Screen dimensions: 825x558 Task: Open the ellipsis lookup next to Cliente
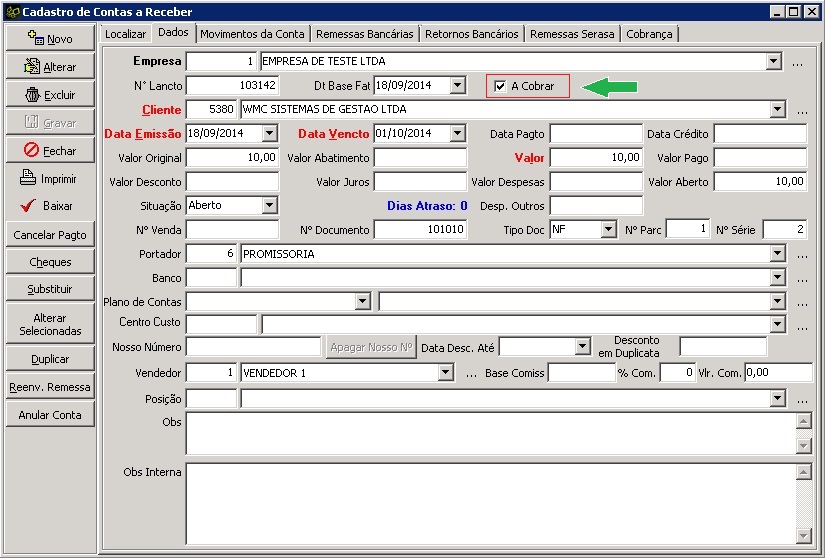click(802, 110)
